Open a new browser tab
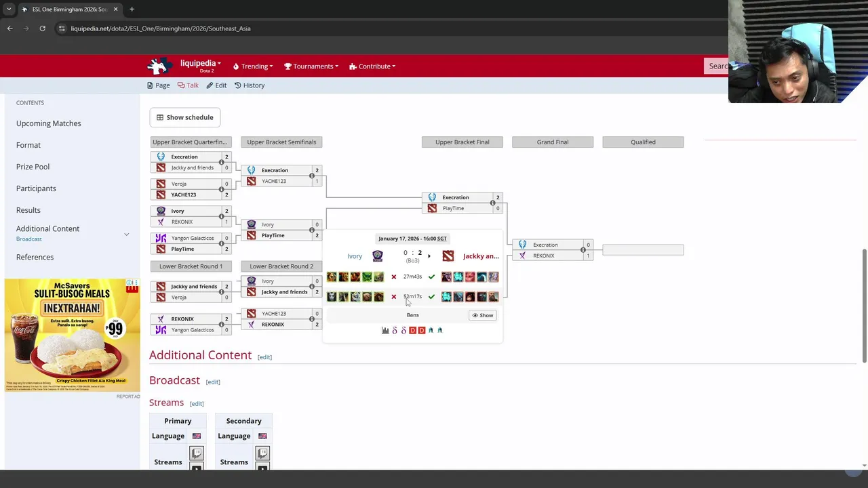This screenshot has width=868, height=488. point(132,9)
